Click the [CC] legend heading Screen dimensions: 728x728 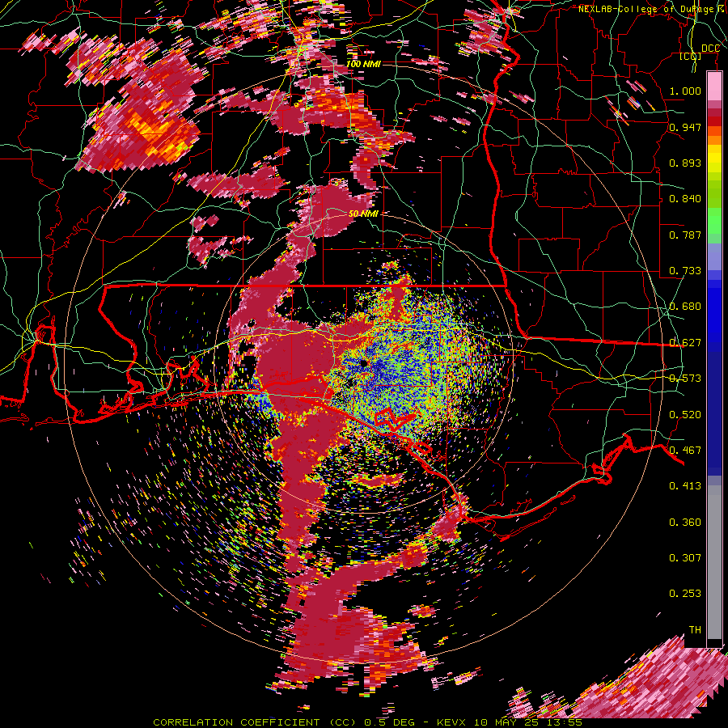pos(691,57)
